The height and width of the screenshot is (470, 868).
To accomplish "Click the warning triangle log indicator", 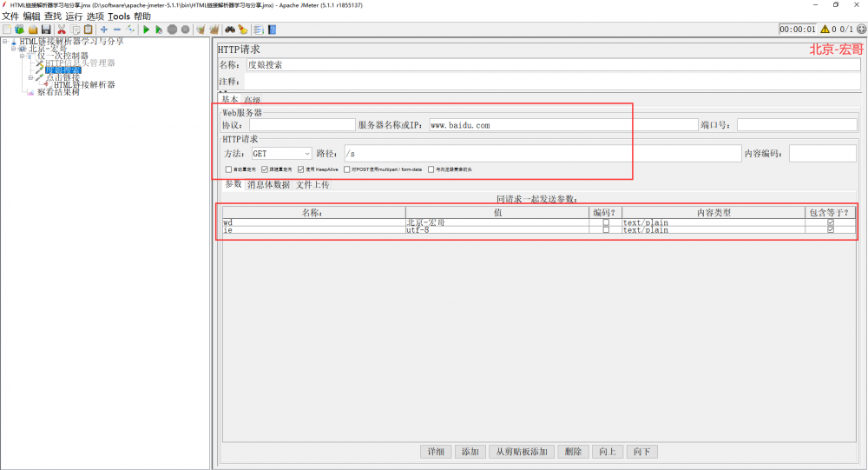I will [825, 30].
